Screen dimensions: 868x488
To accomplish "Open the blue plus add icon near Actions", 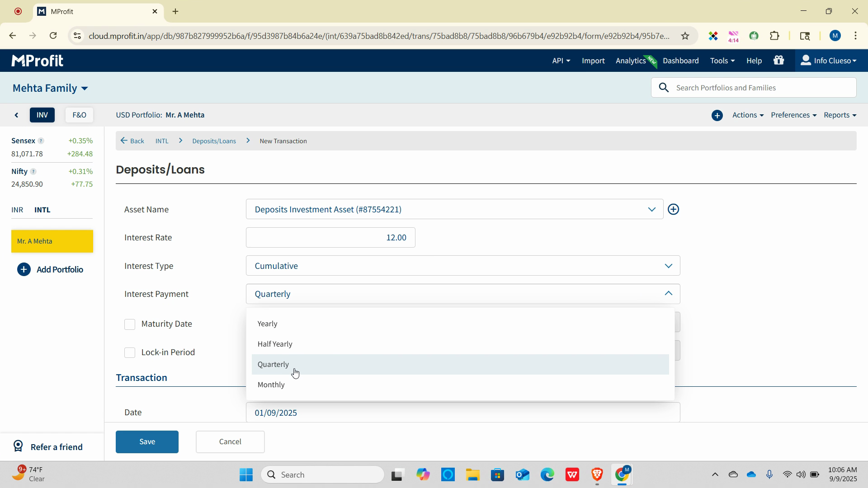I will (717, 115).
